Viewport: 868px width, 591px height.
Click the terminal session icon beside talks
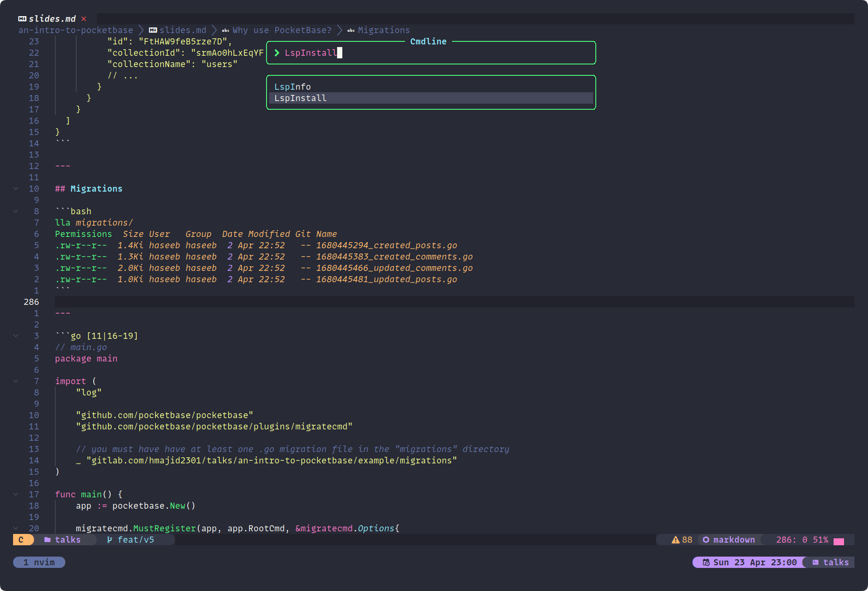click(815, 562)
